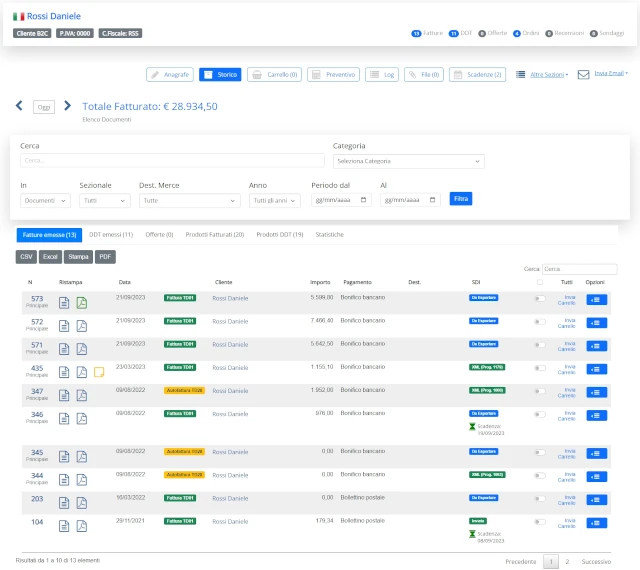Click the envelope email icon

(583, 75)
